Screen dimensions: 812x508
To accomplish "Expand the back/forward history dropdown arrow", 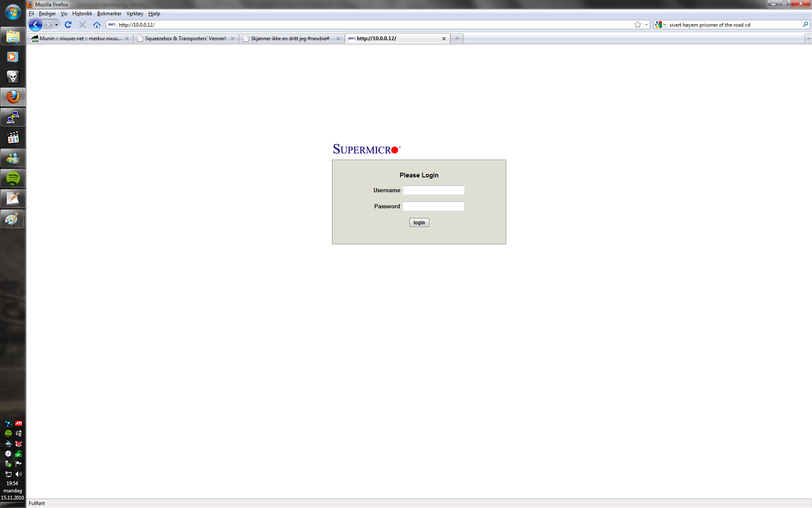I will (x=56, y=25).
